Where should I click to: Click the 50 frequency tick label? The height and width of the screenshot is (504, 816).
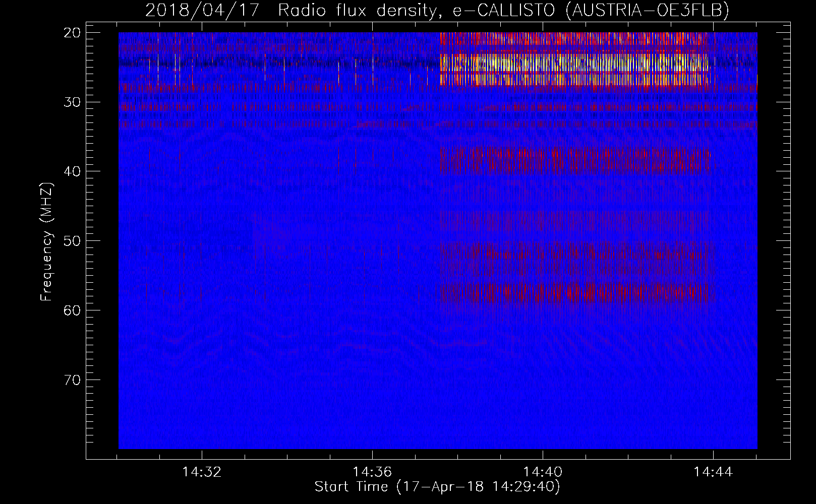[72, 240]
